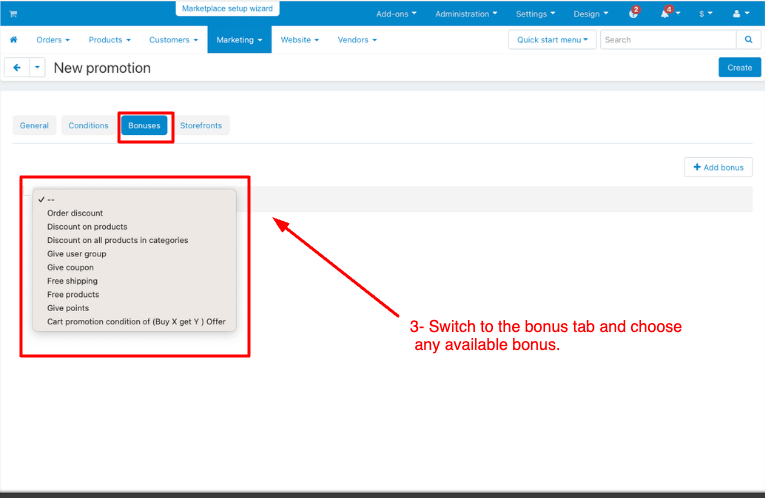Open the help icon with badge 2

(634, 13)
